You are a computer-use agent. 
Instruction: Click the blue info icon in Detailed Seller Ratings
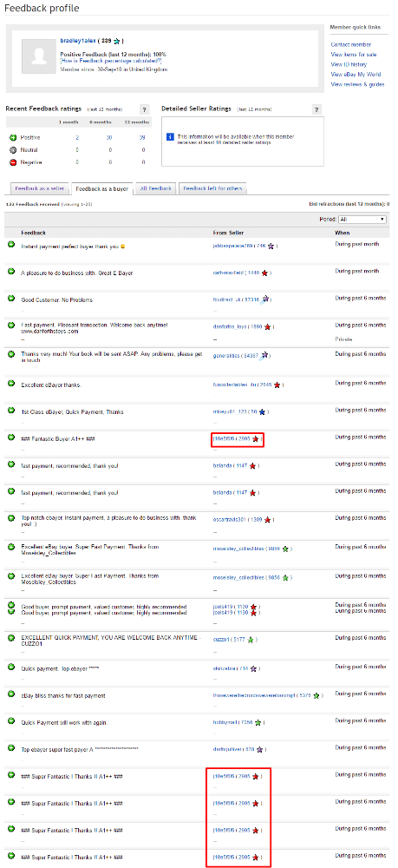click(x=171, y=136)
